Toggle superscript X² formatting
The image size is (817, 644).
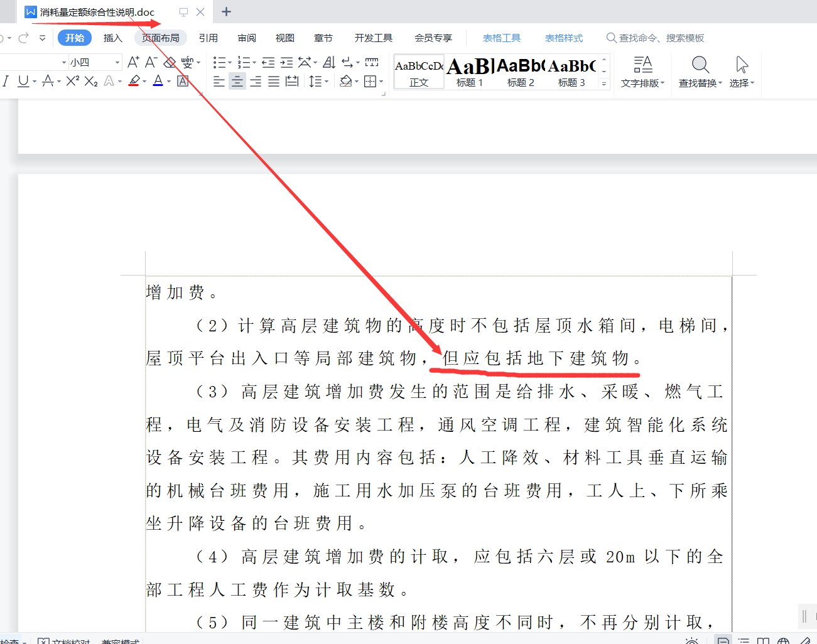coord(73,81)
